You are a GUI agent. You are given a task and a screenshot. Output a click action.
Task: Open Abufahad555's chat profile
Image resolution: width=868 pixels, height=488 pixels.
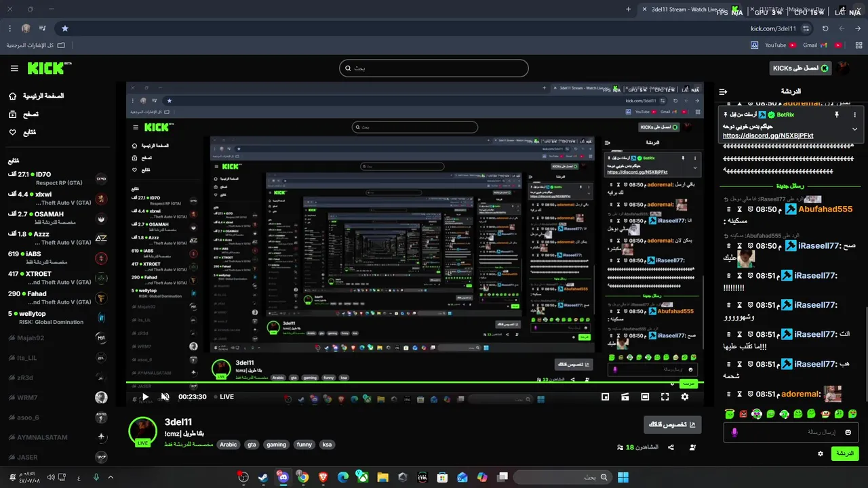(x=825, y=209)
